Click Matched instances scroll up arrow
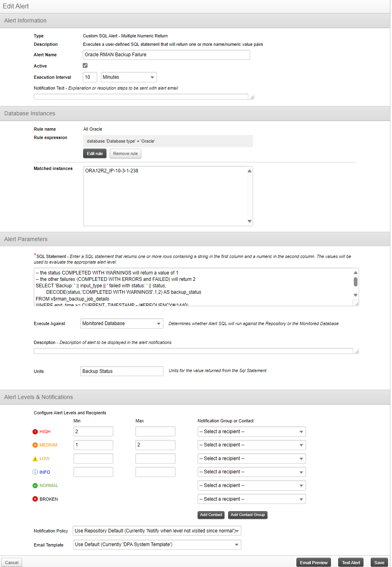 click(x=249, y=171)
